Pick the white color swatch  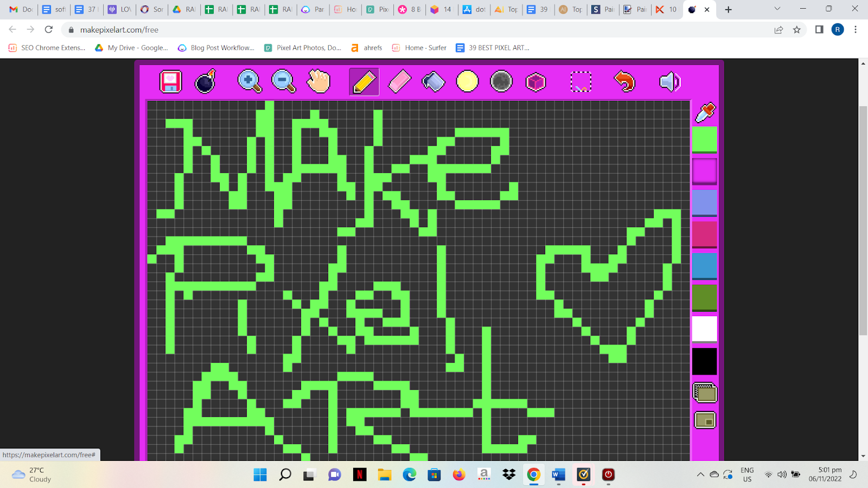(705, 329)
